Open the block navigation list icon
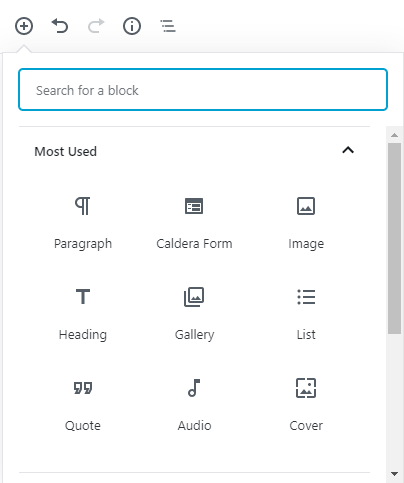The width and height of the screenshot is (404, 483). tap(168, 26)
